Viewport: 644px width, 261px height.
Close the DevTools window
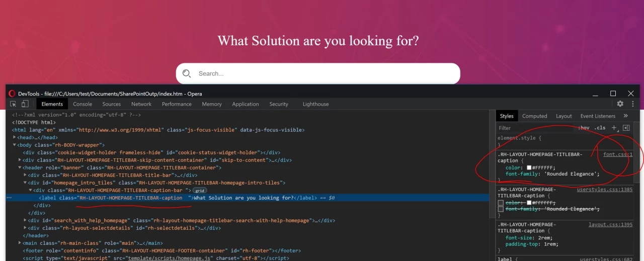click(x=630, y=94)
